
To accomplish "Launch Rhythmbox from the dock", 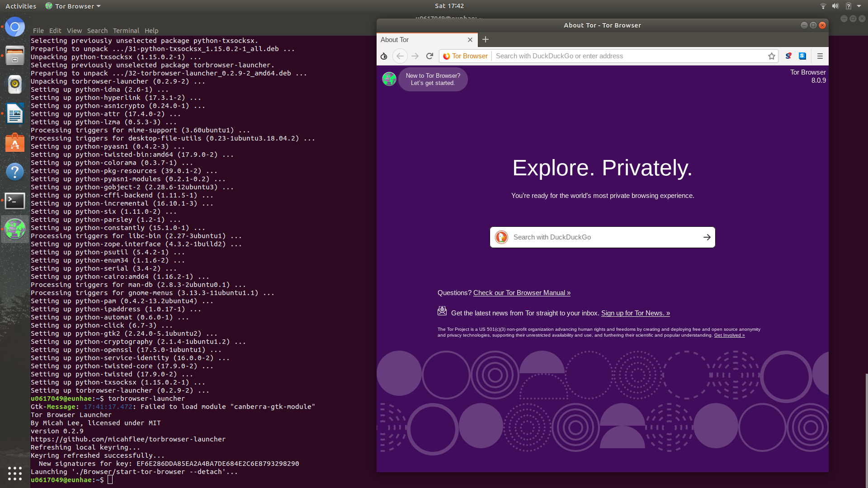I will (15, 84).
